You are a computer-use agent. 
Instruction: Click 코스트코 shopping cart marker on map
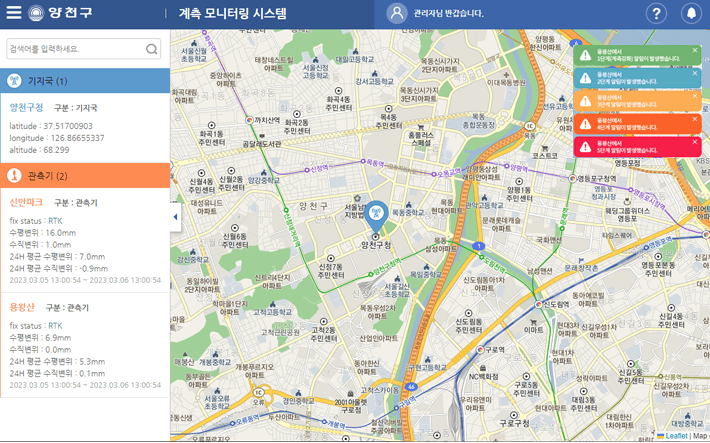click(545, 148)
